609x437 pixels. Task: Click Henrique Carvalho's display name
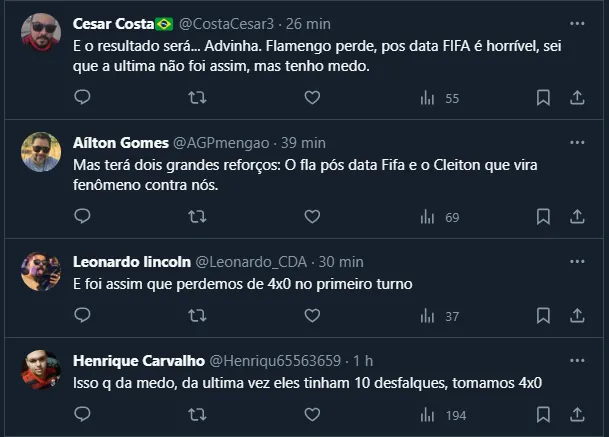pyautogui.click(x=139, y=360)
